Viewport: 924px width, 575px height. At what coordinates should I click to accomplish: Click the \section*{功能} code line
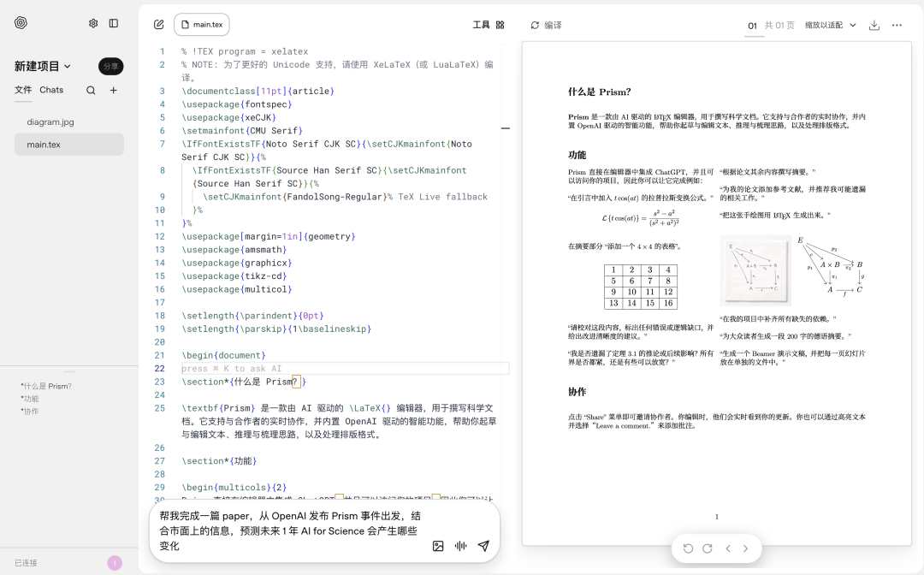click(x=219, y=461)
